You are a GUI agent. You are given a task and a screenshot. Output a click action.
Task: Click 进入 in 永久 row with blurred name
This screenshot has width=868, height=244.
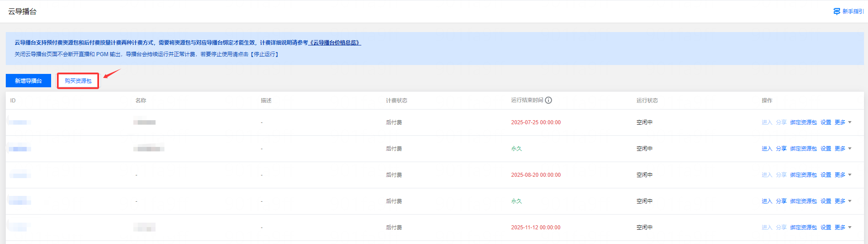(767, 149)
